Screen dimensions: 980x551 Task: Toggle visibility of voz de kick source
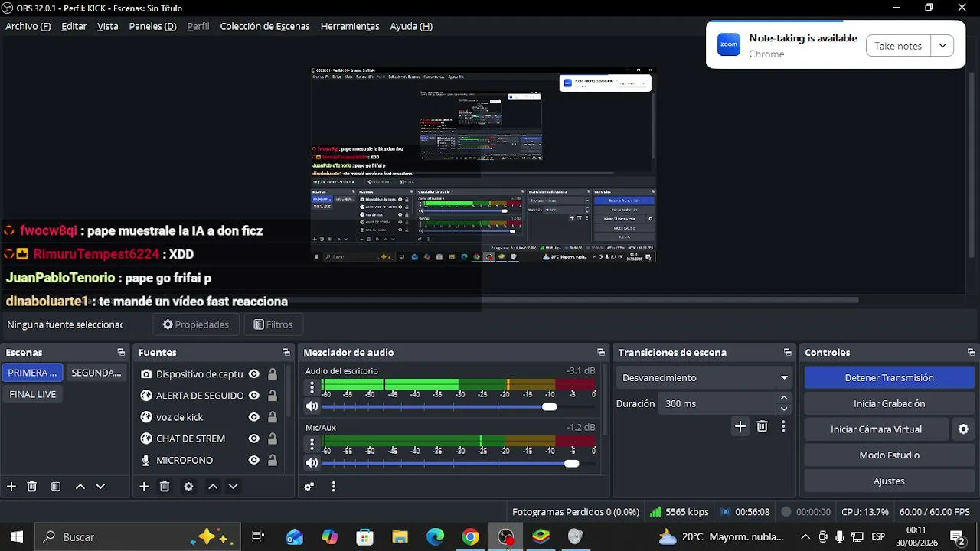(253, 417)
